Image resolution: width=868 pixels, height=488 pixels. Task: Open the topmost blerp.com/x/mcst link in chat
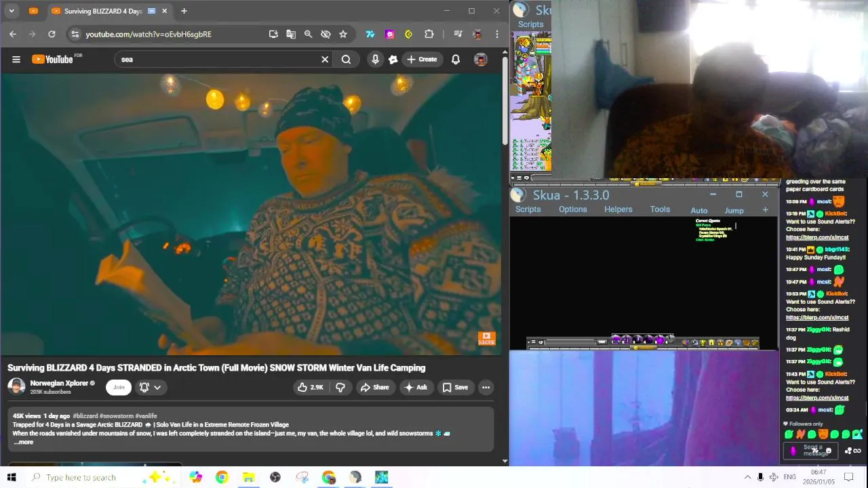coord(817,237)
